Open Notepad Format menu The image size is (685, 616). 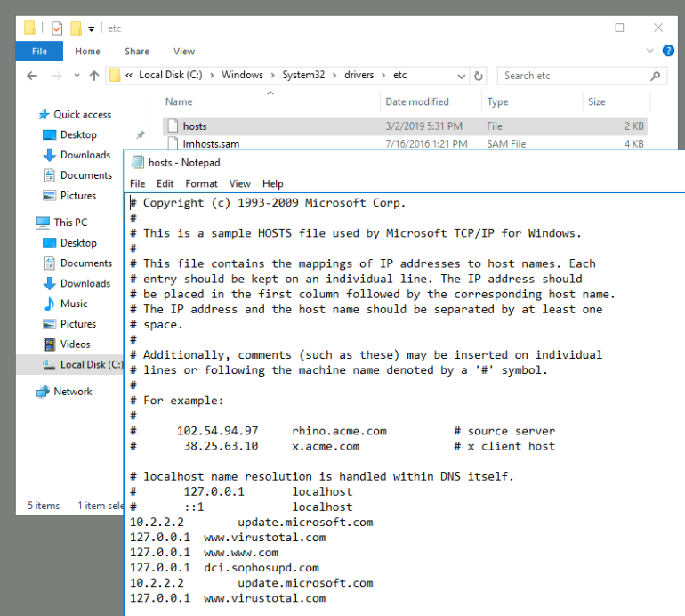tap(201, 183)
